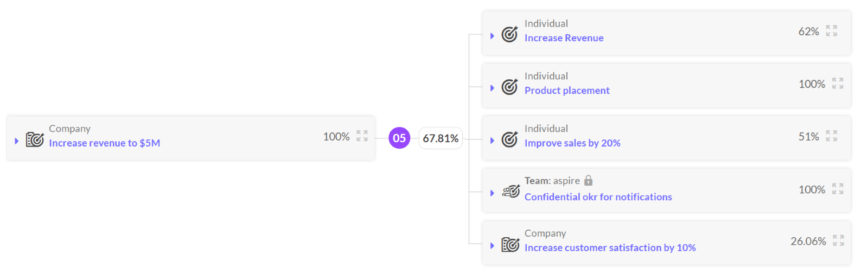Collapse children using the purple 05 badge
Image resolution: width=868 pixels, height=273 pixels.
tap(399, 138)
